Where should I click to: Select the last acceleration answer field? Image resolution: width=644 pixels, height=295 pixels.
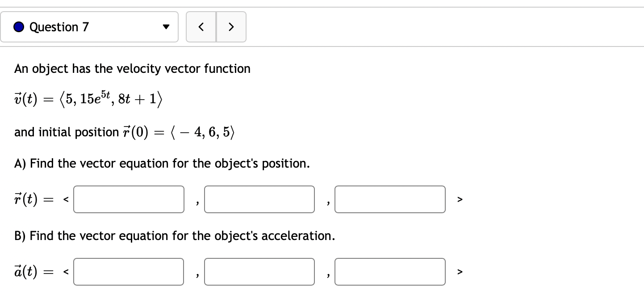390,272
